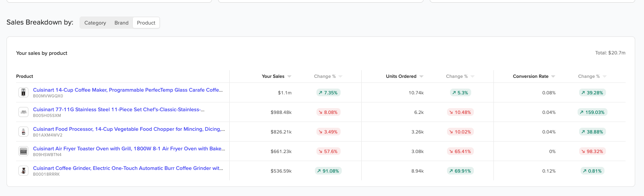Viewport: 644px width, 196px height.
Task: Sort Change % arrow next to Your Sales
Action: pyautogui.click(x=340, y=77)
